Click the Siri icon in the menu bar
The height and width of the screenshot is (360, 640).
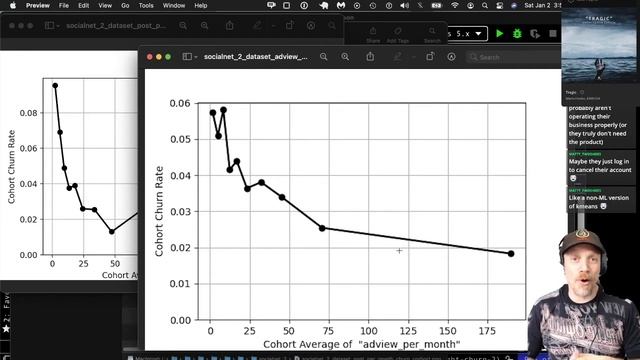coord(514,6)
